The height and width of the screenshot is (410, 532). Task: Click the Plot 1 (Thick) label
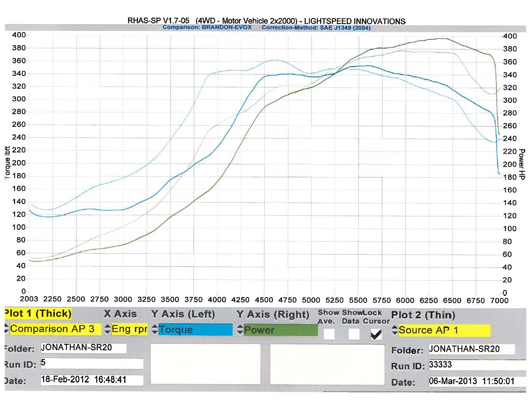click(38, 313)
